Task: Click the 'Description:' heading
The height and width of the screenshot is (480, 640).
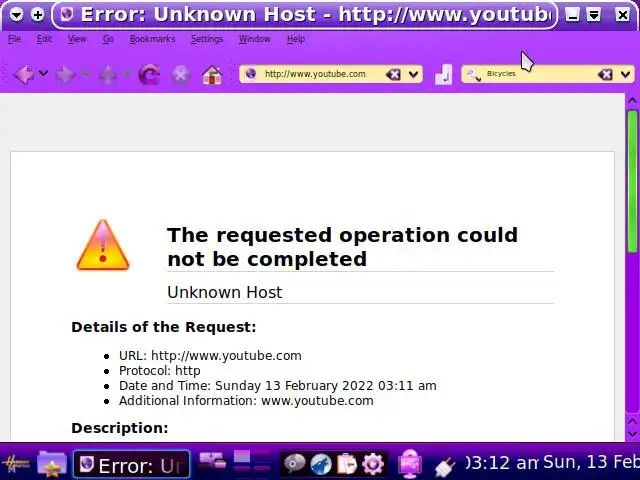Action: tap(120, 428)
